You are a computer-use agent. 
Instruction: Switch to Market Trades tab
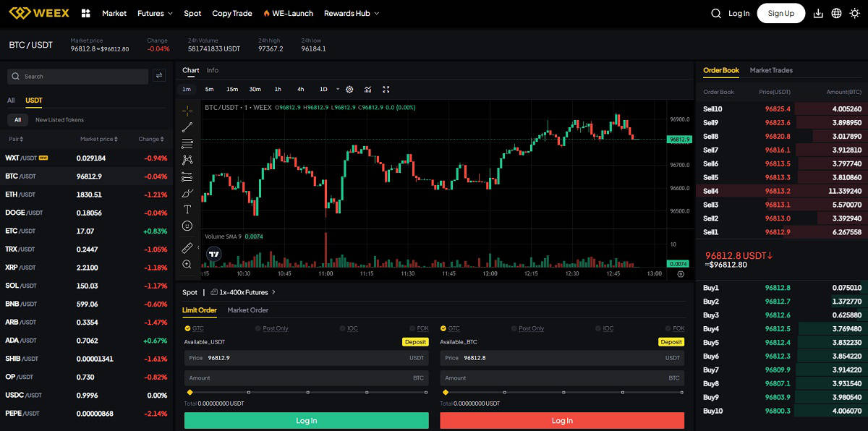[x=771, y=70]
